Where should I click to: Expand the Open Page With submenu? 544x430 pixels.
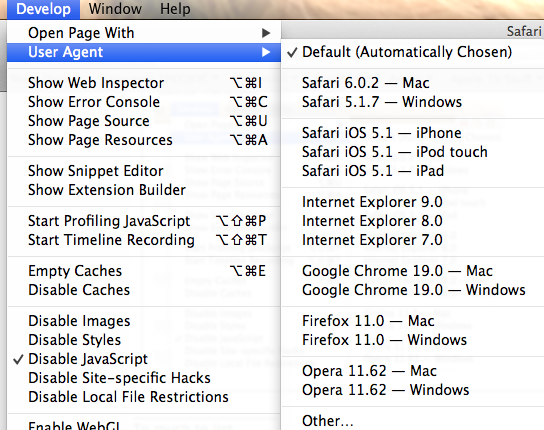(x=144, y=33)
